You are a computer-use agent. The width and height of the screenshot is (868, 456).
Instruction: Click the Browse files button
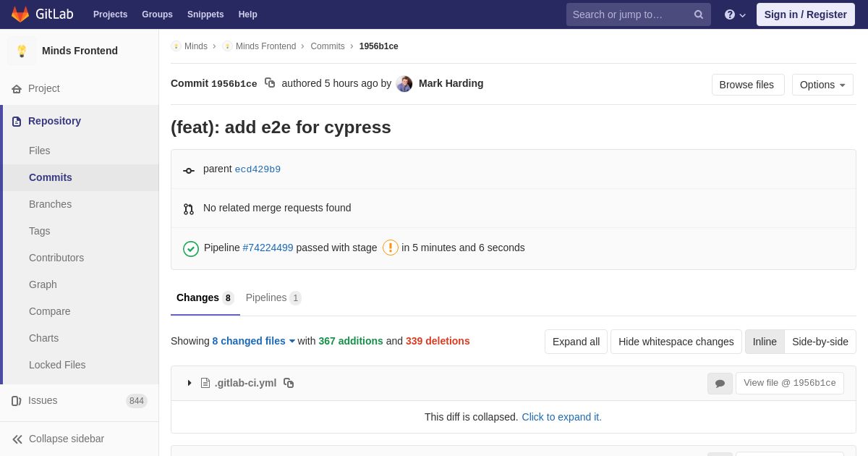[746, 85]
